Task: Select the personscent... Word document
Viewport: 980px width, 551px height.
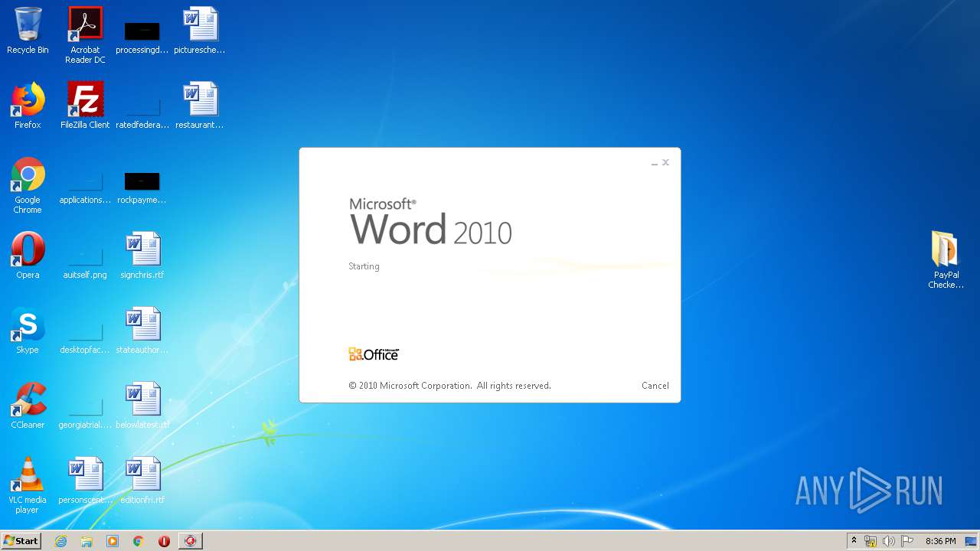Action: (85, 481)
